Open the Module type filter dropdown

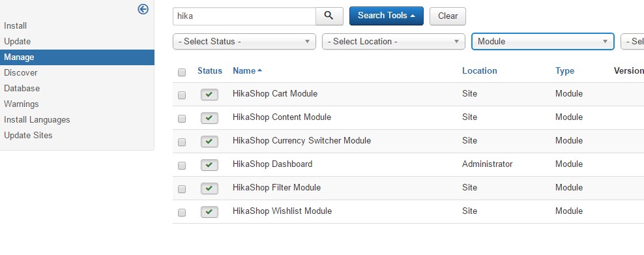pyautogui.click(x=543, y=42)
